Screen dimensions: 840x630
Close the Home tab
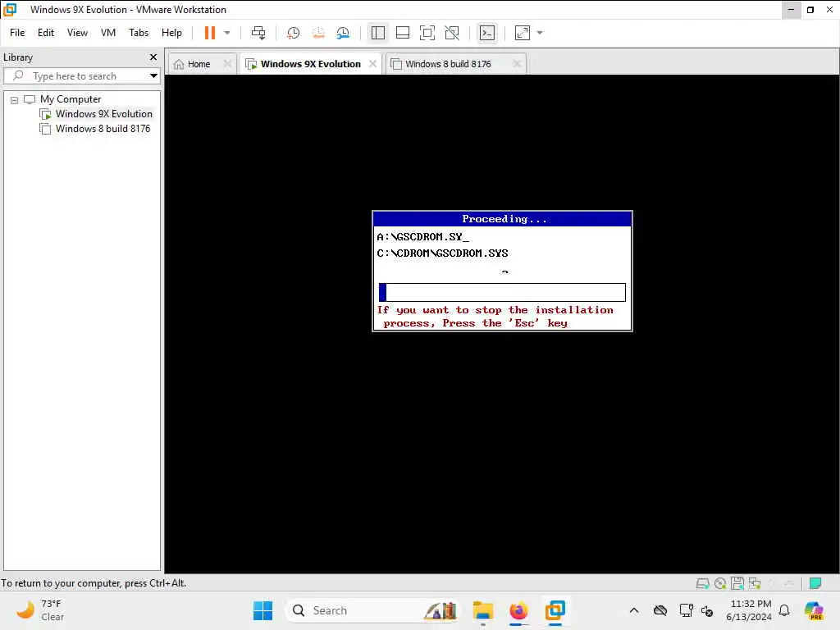tap(227, 64)
